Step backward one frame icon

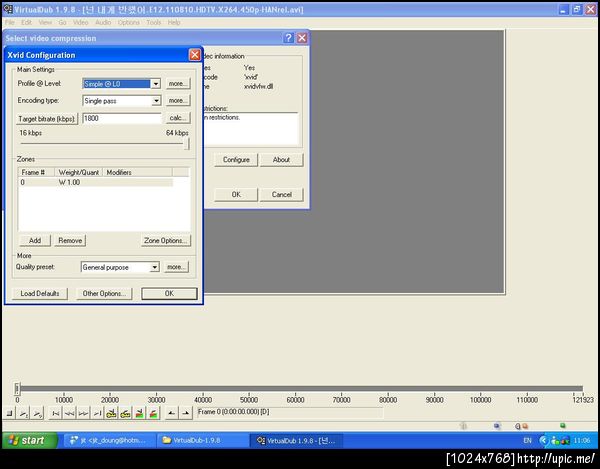[70, 413]
